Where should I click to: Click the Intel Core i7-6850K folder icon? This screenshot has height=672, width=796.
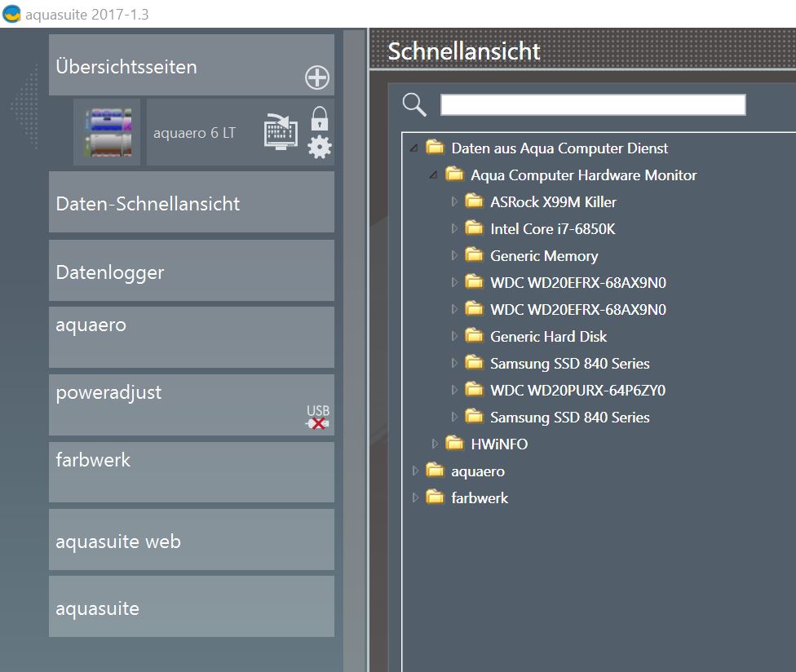(x=474, y=228)
